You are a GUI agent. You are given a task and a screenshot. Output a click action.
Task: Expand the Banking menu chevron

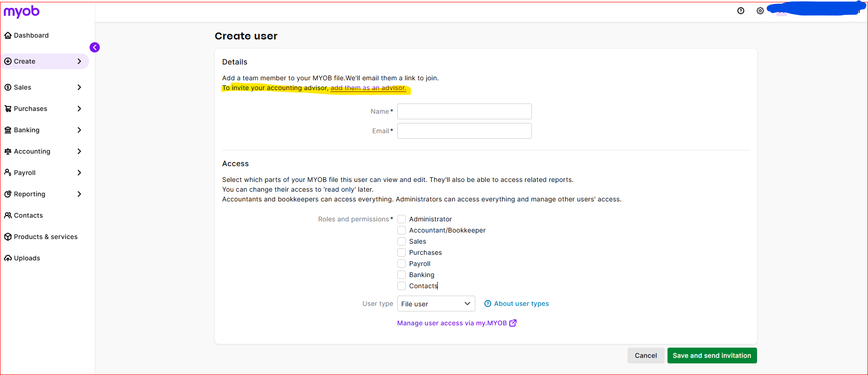(79, 130)
